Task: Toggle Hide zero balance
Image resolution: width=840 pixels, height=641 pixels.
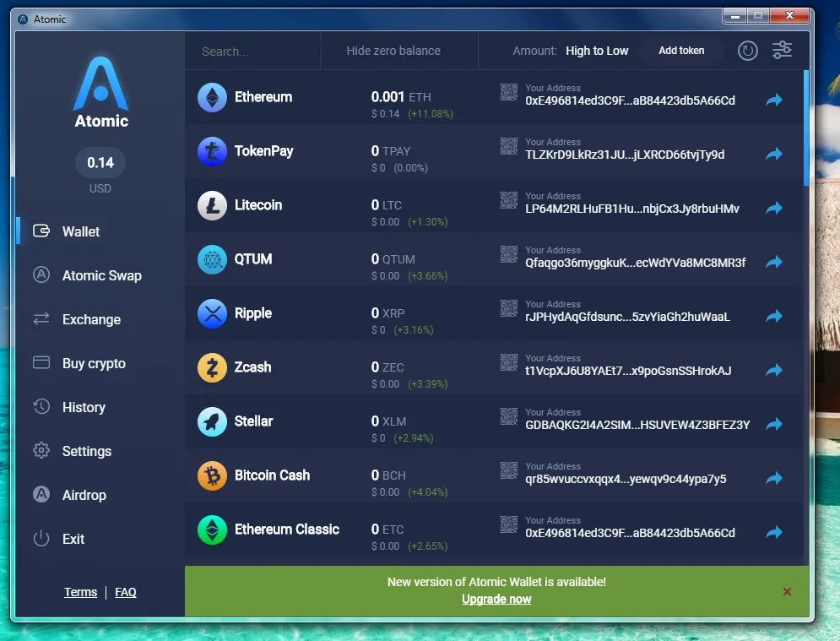Action: (x=393, y=51)
